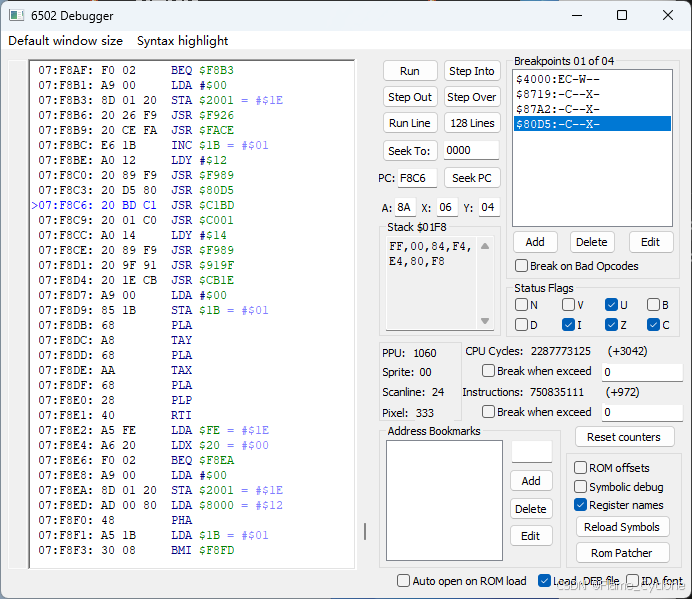Click Add in Address Bookmarks
Screen dimensions: 692x599
(531, 481)
